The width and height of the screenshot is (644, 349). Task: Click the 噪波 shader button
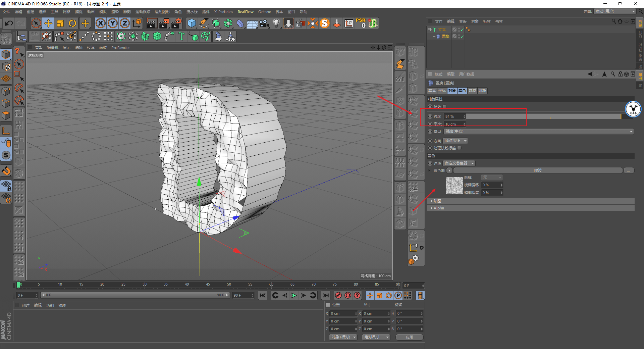(538, 171)
